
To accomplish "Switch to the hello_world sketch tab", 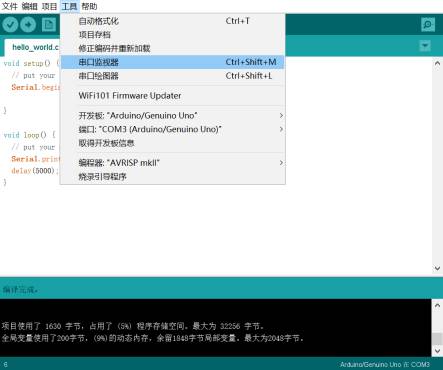I will click(32, 47).
